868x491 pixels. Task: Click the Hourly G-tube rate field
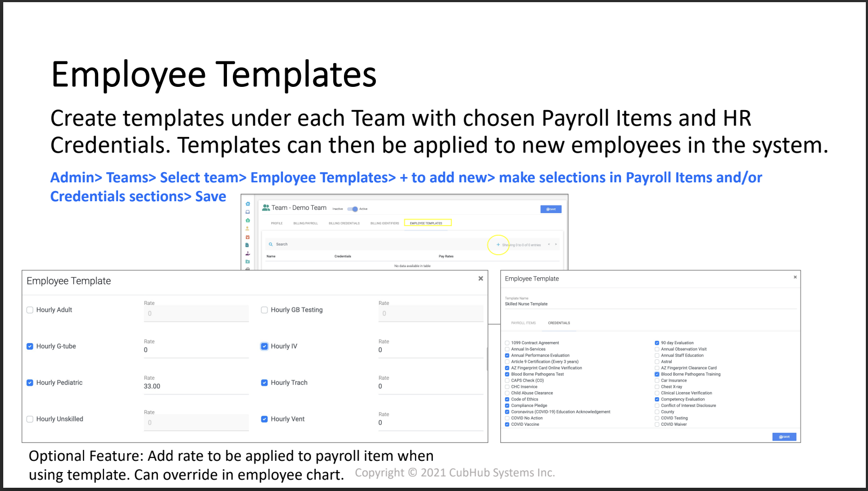196,350
